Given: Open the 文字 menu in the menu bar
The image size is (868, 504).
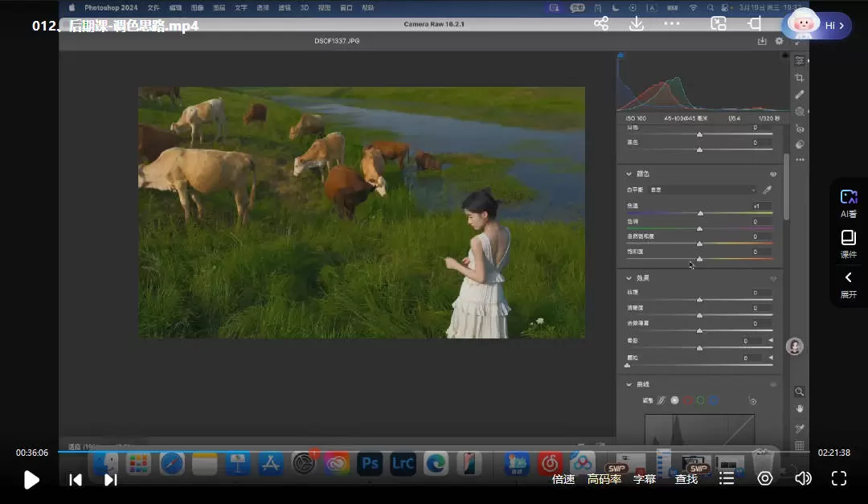Looking at the screenshot, I should tap(241, 8).
